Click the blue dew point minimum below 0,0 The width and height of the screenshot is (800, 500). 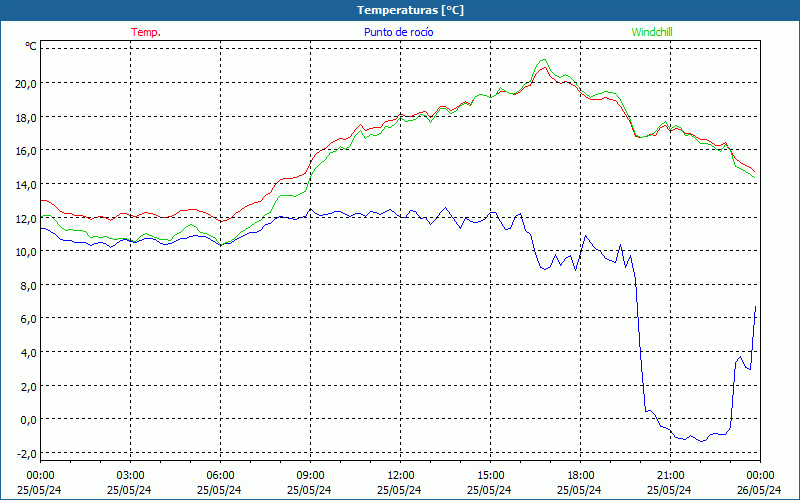(x=702, y=441)
